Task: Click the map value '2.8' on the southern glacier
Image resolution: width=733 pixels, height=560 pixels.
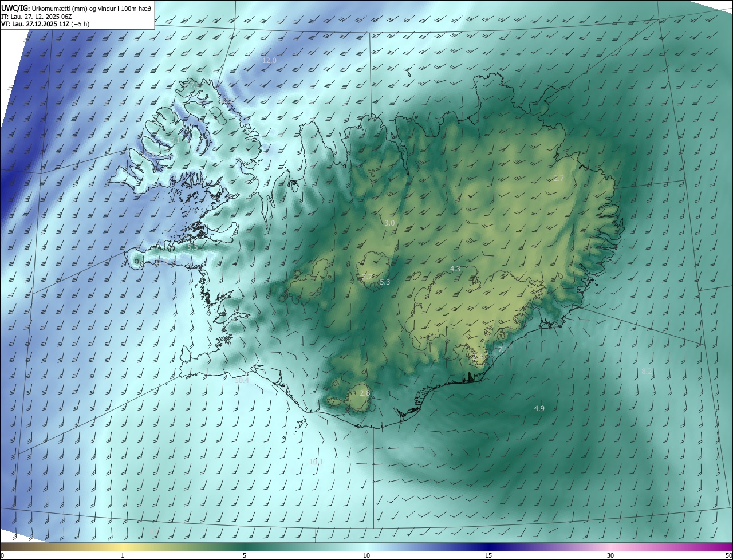Action: tap(365, 393)
